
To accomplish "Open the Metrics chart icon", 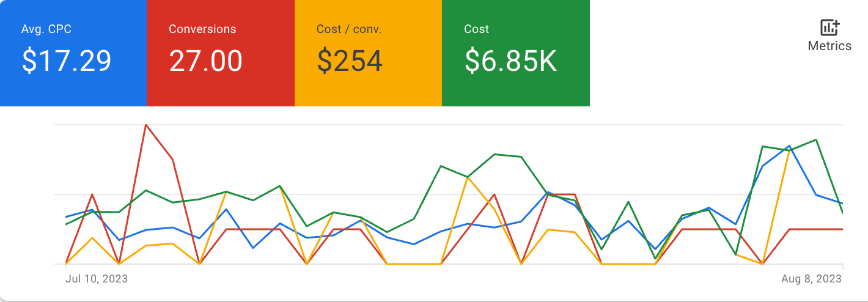I will click(x=829, y=28).
